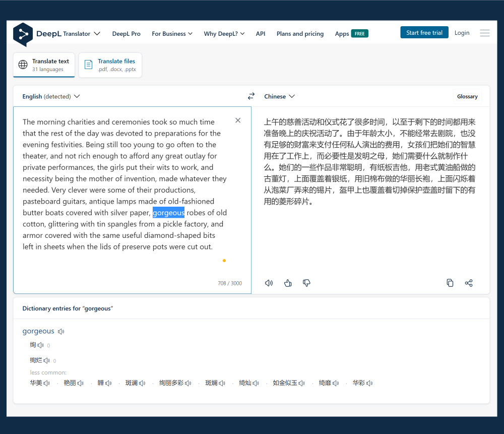Open the Glossary
Image resolution: width=504 pixels, height=434 pixels.
click(467, 96)
